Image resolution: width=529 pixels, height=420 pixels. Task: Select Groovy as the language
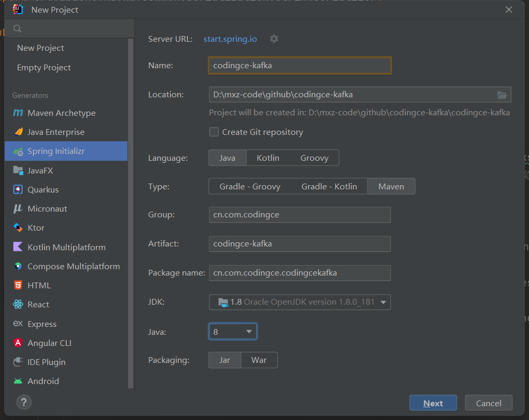pos(314,158)
